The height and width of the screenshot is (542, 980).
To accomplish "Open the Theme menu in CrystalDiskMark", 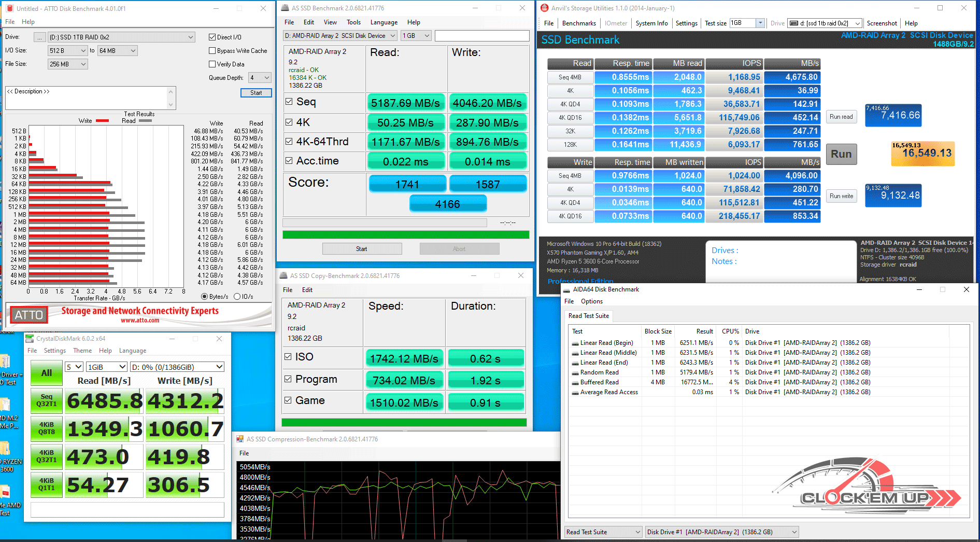I will tap(82, 351).
